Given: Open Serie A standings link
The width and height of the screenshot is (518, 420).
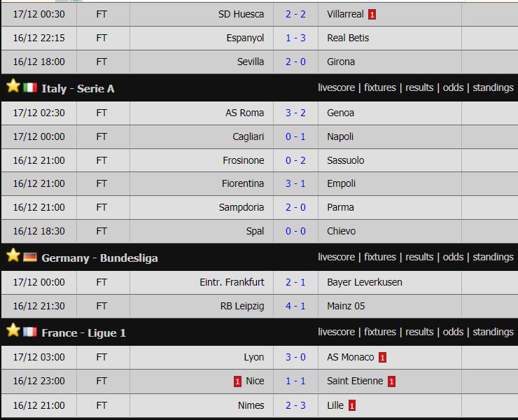Looking at the screenshot, I should (x=493, y=87).
